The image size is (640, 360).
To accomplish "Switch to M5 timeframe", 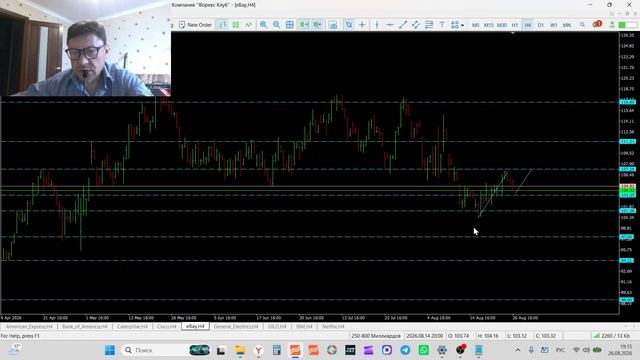I will 476,25.
